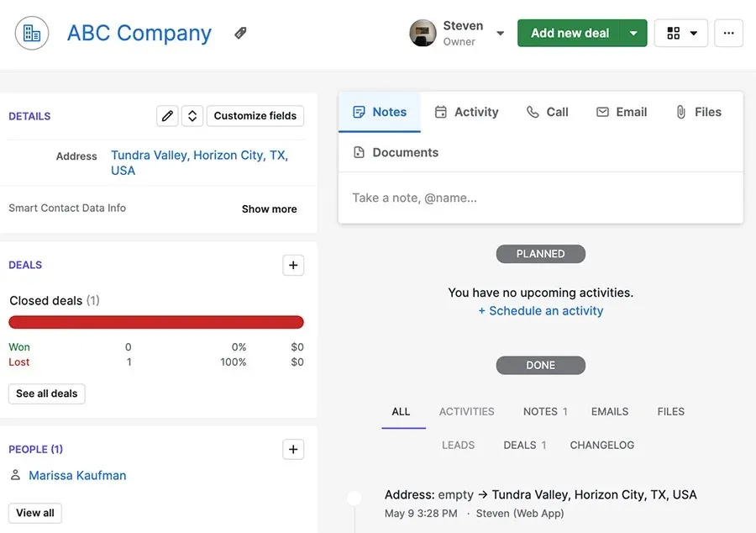This screenshot has width=756, height=533.
Task: Click the red lost deals progress bar
Action: (x=155, y=322)
